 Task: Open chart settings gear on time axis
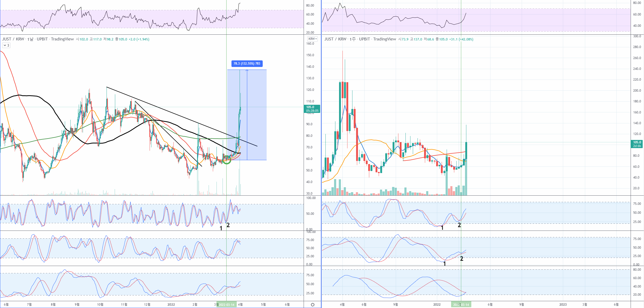coord(313,305)
